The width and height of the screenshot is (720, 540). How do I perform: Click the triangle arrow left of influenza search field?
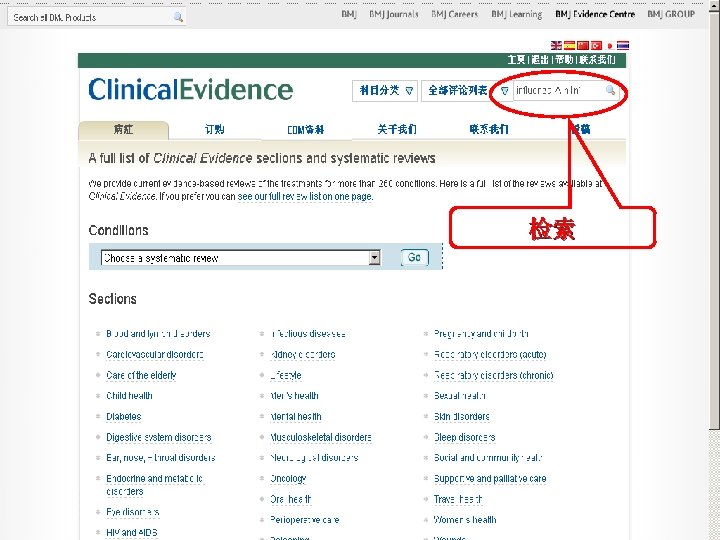pos(504,90)
